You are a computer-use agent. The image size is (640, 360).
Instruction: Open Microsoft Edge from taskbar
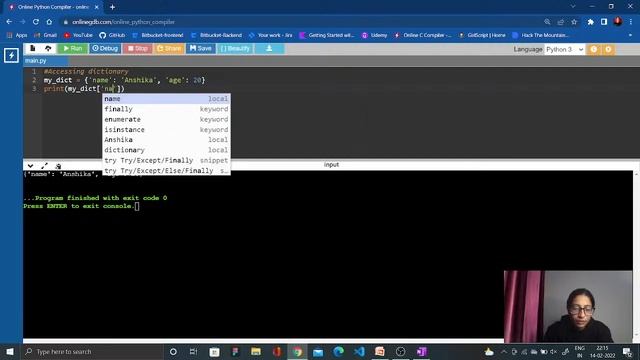click(x=338, y=351)
